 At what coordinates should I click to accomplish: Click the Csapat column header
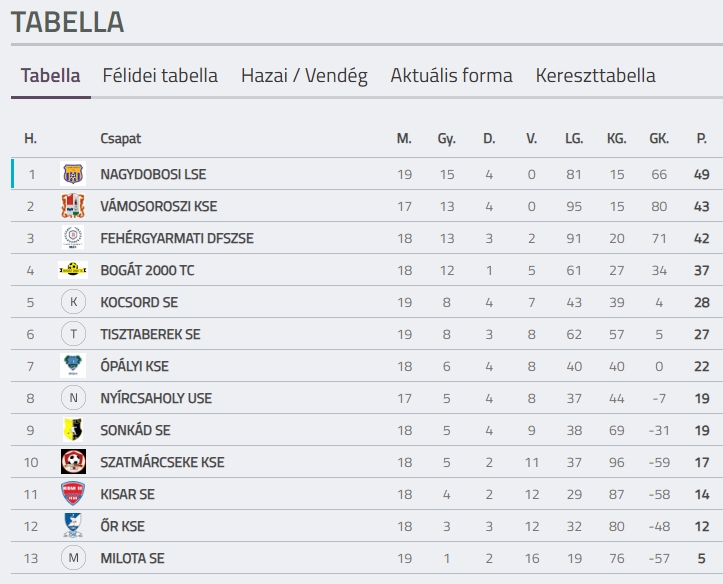click(120, 138)
